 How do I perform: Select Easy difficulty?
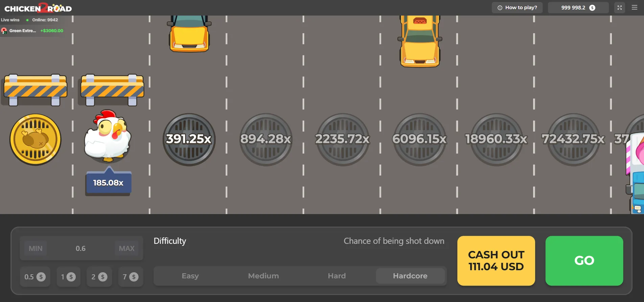pyautogui.click(x=190, y=276)
